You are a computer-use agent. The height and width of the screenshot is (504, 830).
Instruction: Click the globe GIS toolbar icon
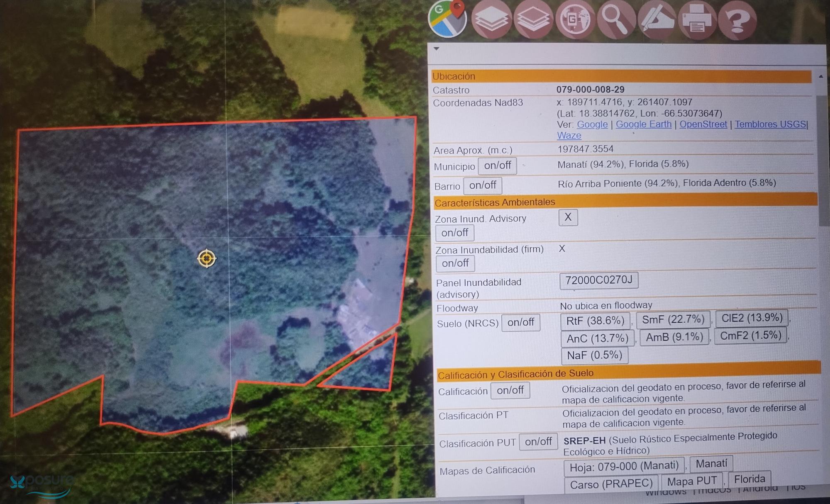click(575, 19)
